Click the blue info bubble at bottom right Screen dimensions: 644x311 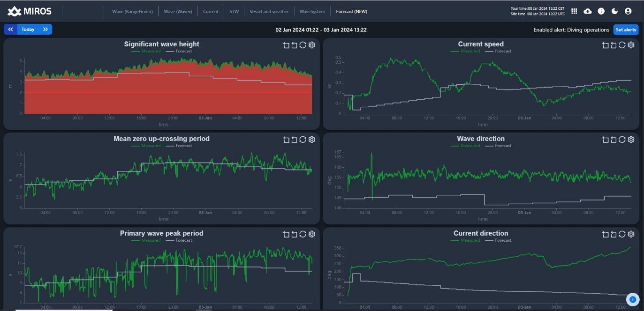pos(633,299)
